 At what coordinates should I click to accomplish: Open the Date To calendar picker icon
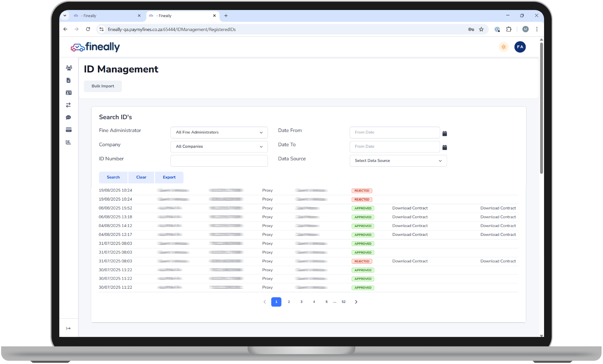[444, 147]
